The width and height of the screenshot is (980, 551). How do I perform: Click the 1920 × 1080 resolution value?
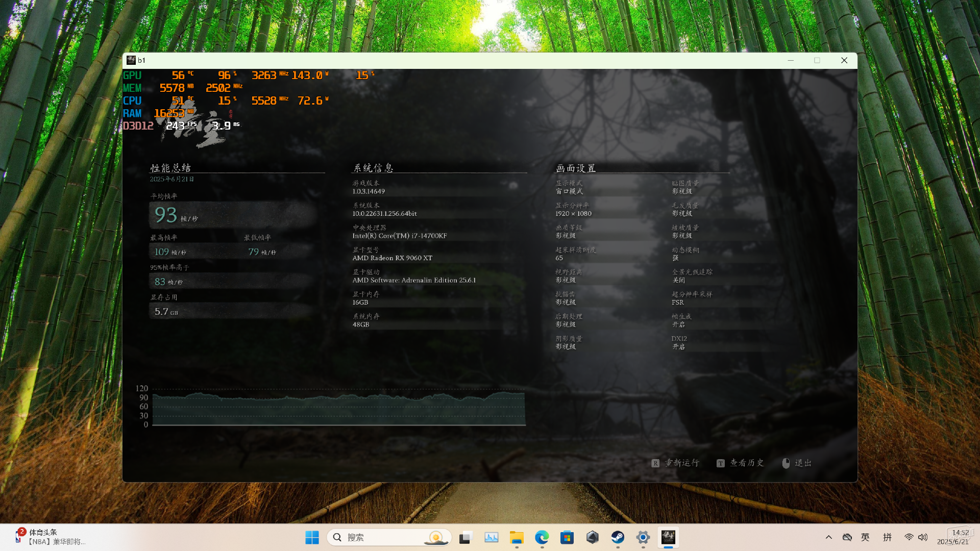pyautogui.click(x=573, y=214)
